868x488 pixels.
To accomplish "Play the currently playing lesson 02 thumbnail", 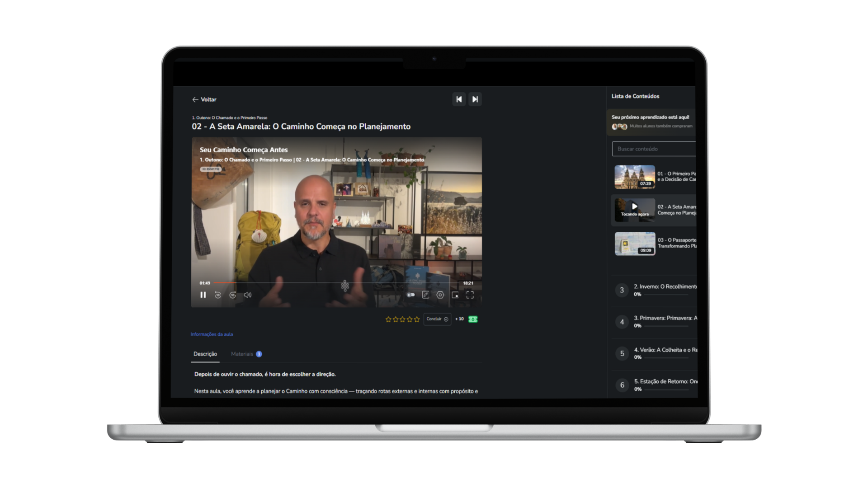I will pyautogui.click(x=635, y=210).
